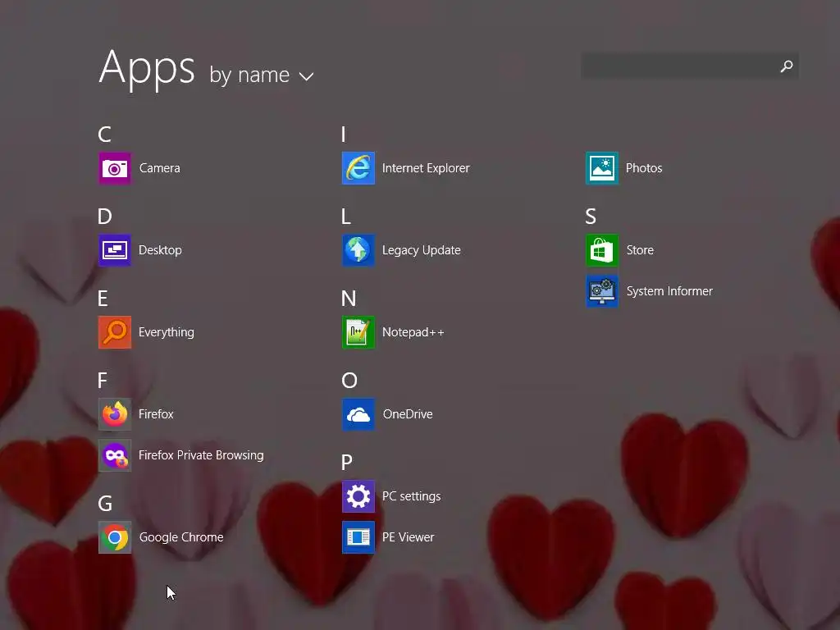This screenshot has width=840, height=630.
Task: Open the Photos app icon
Action: [x=602, y=168]
